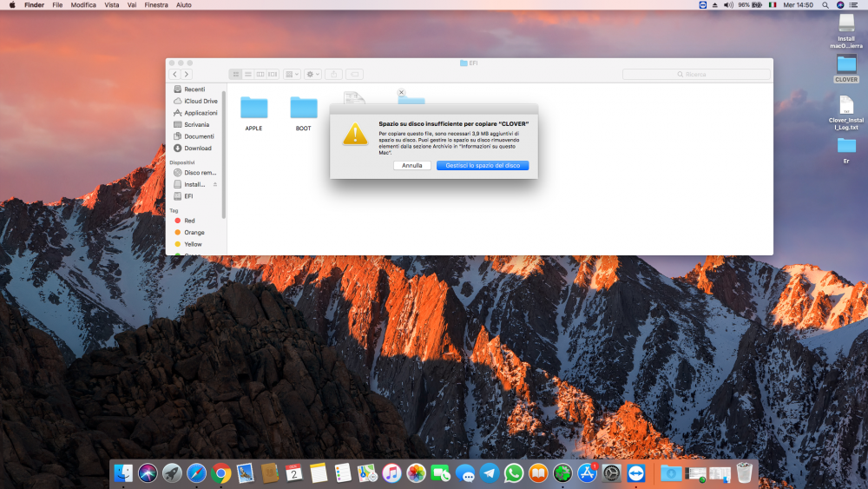Switch Finder to icon view
868x489 pixels.
tap(236, 74)
